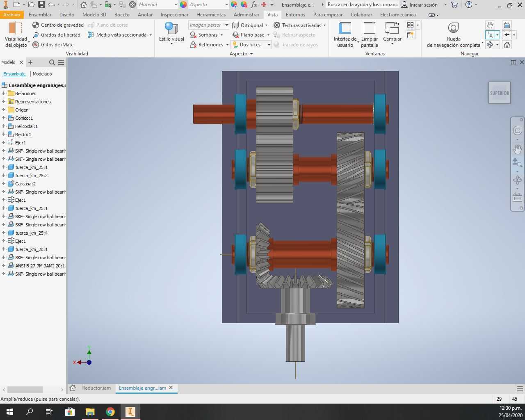The image size is (525, 420).
Task: Toggle Glifos de iMate visibility
Action: (x=53, y=45)
